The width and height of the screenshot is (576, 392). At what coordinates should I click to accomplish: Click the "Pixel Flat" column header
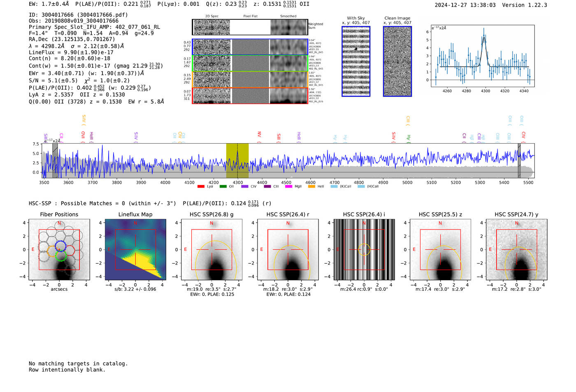(x=250, y=16)
